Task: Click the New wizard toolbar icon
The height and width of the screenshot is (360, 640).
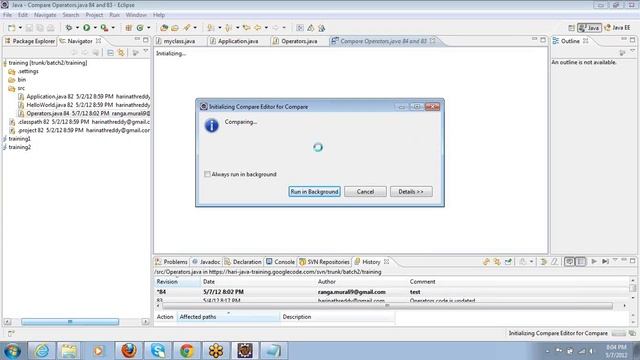Action: click(11, 28)
